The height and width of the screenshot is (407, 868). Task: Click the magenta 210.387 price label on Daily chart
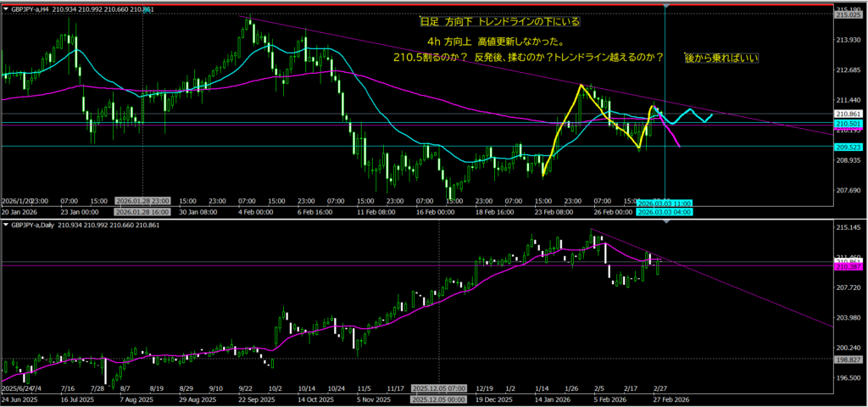point(849,267)
